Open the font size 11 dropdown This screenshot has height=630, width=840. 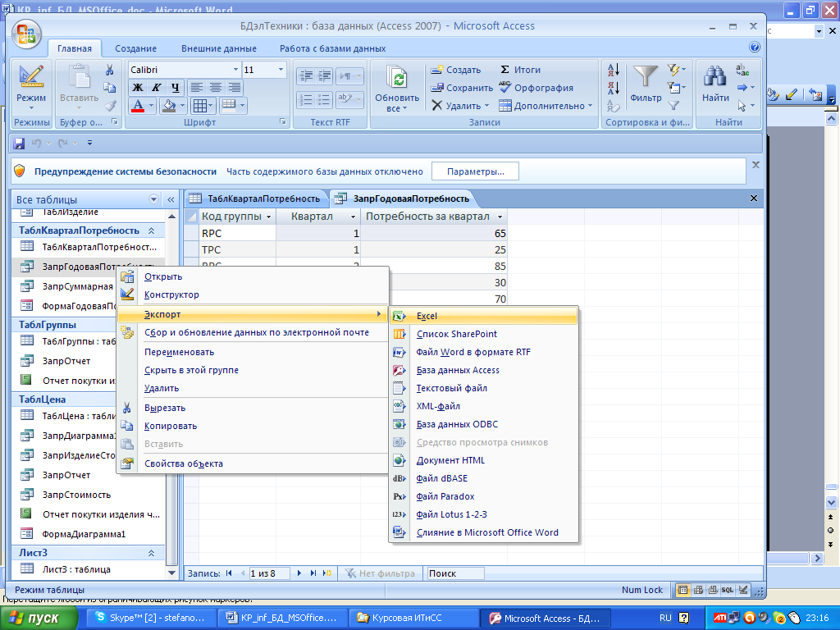click(x=281, y=70)
